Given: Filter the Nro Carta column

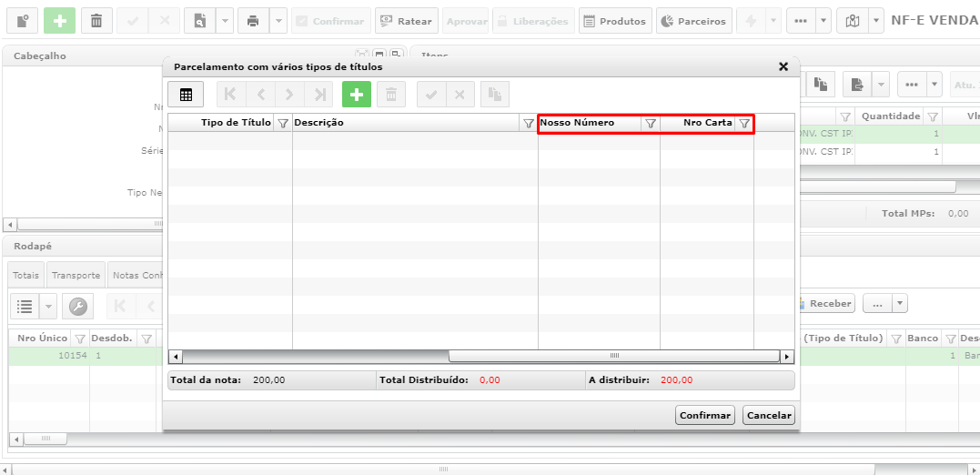Looking at the screenshot, I should click(x=743, y=124).
